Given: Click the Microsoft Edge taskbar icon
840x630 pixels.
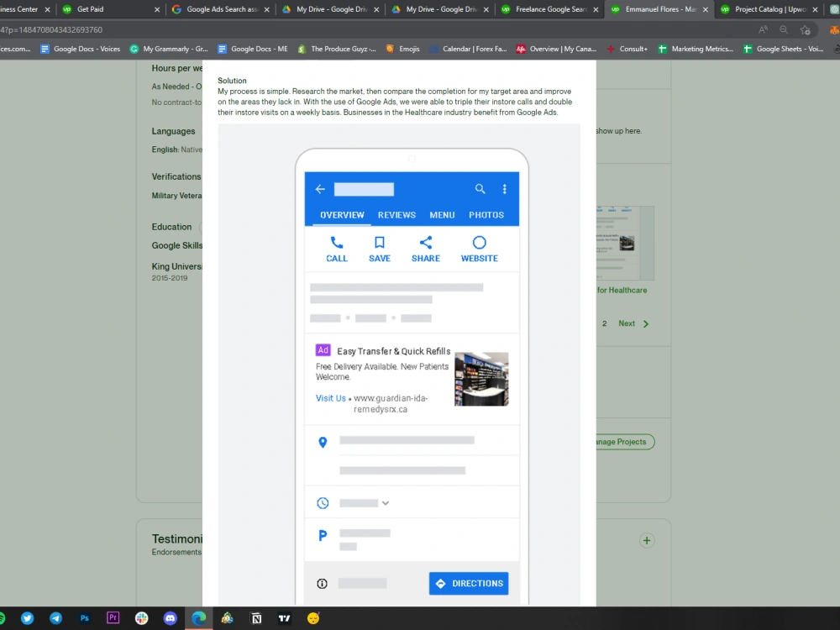Looking at the screenshot, I should (199, 618).
